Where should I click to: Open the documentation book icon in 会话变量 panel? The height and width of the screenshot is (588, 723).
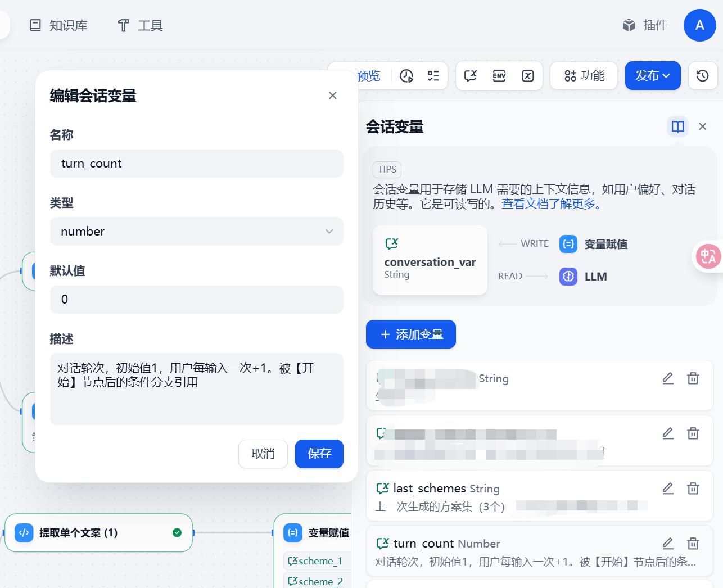677,126
